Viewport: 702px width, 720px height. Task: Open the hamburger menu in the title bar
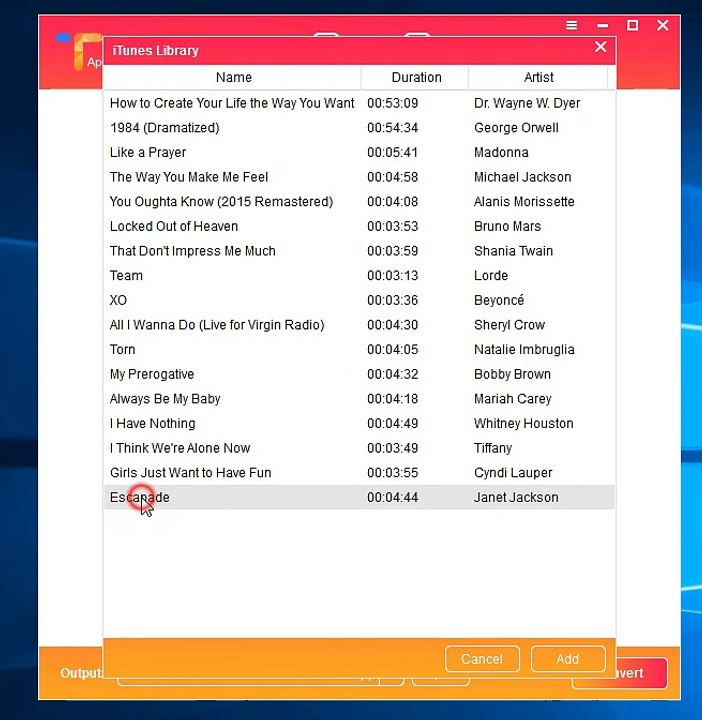571,25
